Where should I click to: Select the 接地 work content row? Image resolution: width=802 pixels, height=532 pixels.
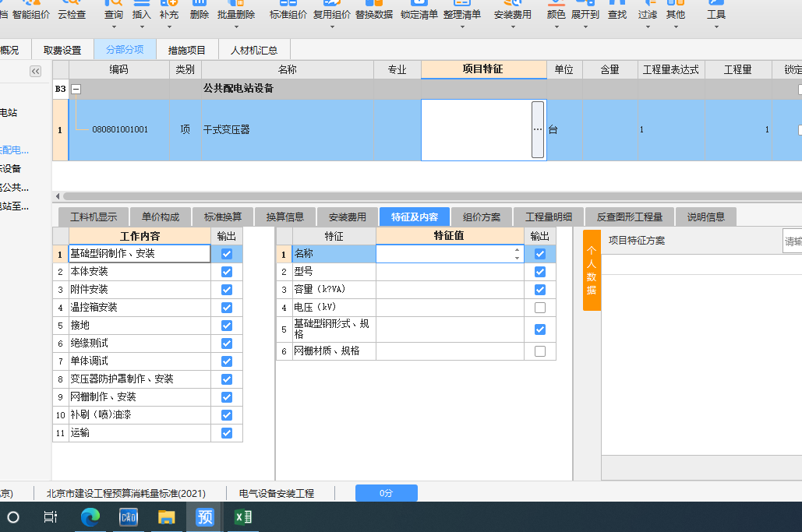[140, 326]
